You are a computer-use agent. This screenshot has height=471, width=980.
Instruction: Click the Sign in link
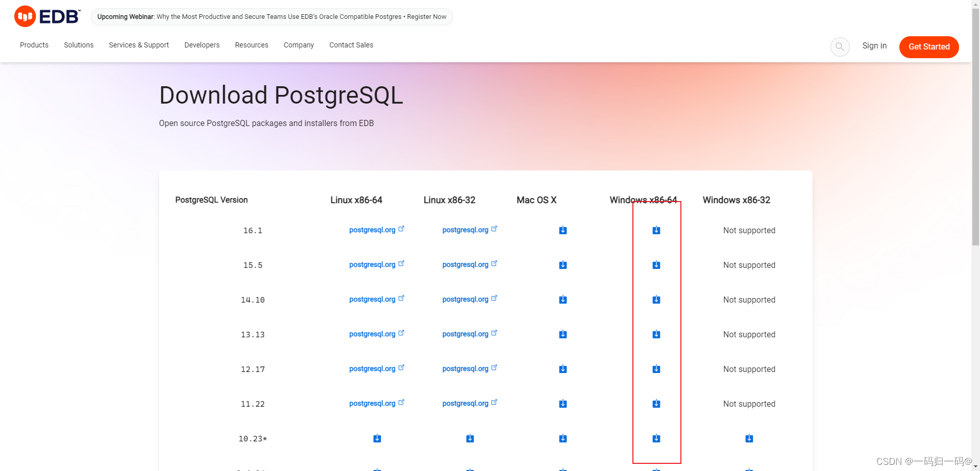(x=874, y=45)
